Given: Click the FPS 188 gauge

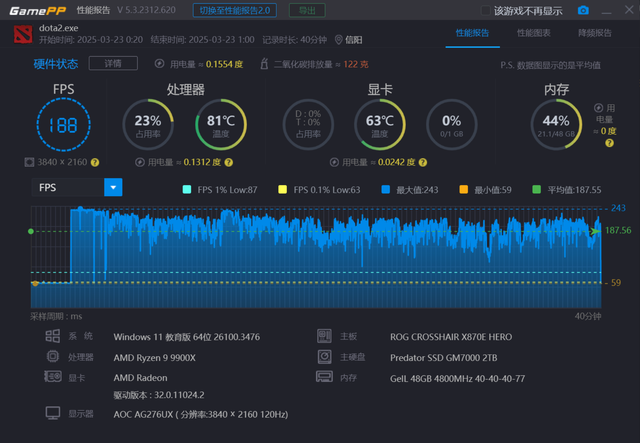Looking at the screenshot, I should (x=64, y=125).
